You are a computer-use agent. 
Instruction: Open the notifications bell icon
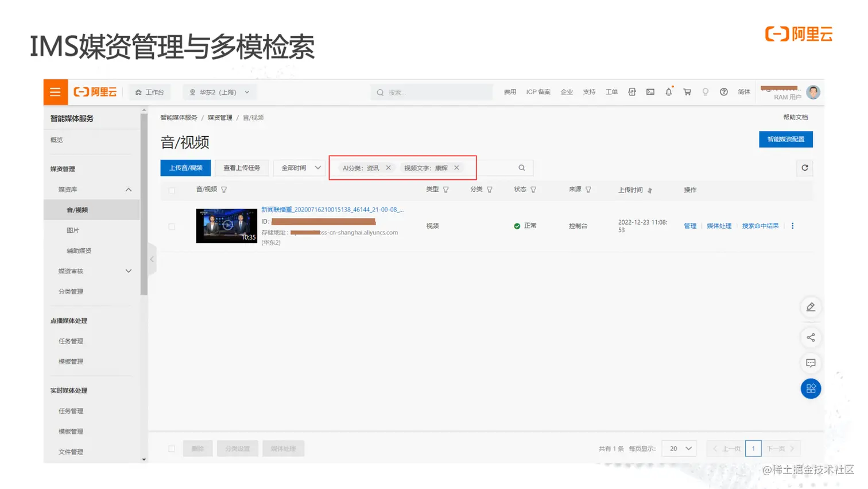pos(668,91)
